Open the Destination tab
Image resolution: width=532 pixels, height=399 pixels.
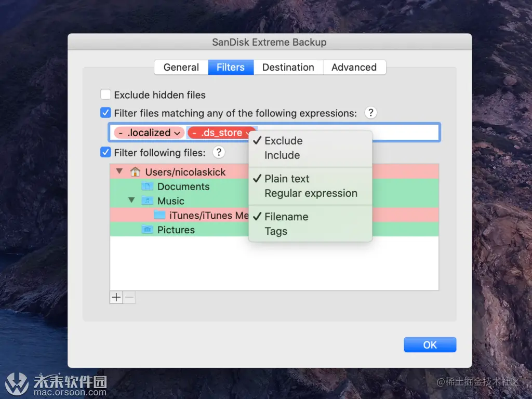click(x=288, y=67)
